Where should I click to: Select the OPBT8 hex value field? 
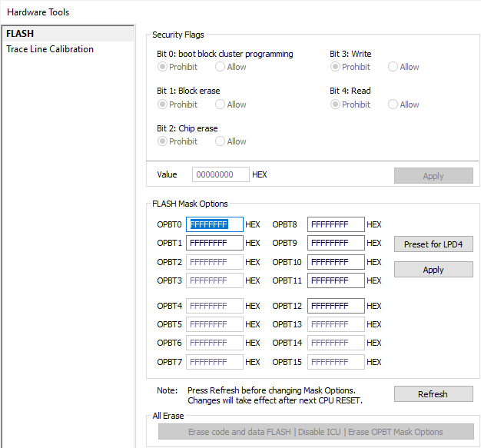pyautogui.click(x=336, y=224)
